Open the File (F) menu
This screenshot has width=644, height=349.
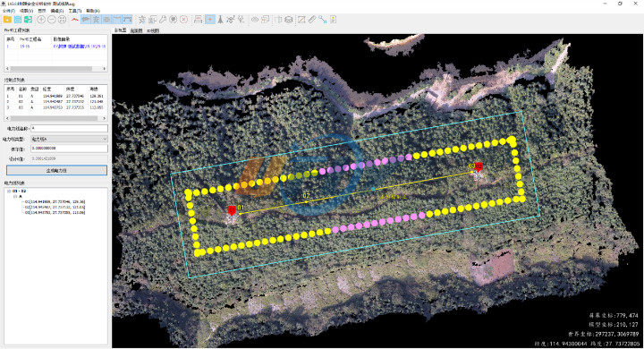point(9,11)
